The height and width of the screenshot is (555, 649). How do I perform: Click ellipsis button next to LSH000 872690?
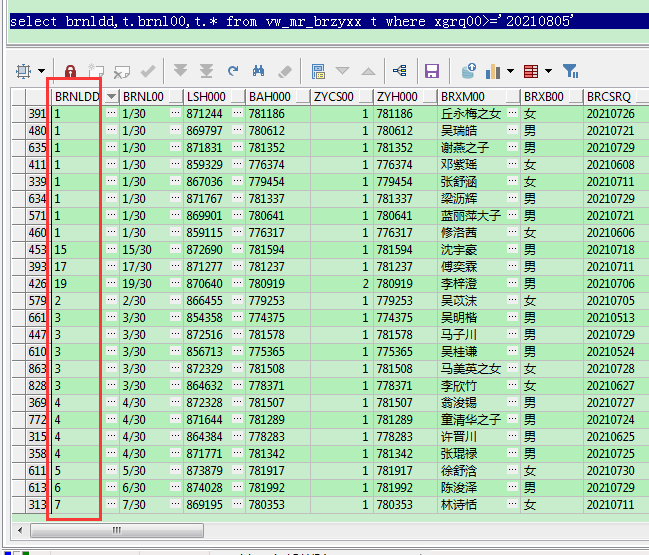pyautogui.click(x=238, y=249)
